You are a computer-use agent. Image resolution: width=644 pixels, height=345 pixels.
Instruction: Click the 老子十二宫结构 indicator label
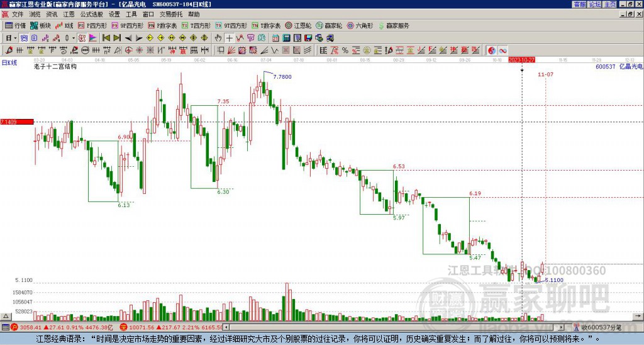click(55, 66)
